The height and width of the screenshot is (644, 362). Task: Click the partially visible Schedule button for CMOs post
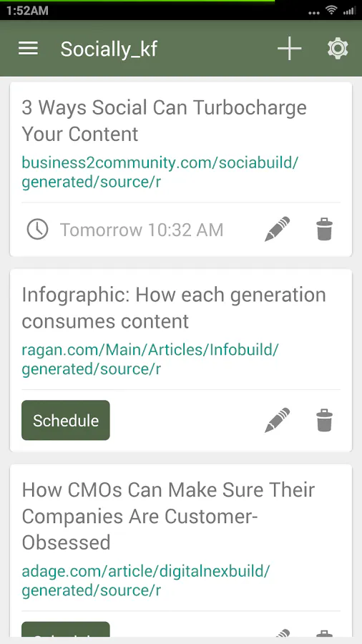[66, 629]
